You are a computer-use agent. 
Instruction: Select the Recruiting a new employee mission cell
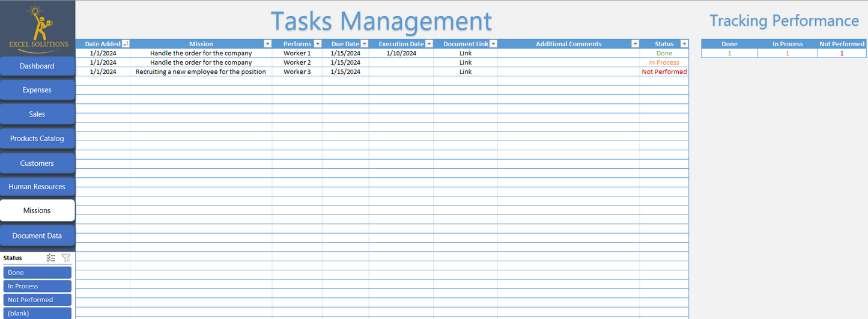pos(201,71)
